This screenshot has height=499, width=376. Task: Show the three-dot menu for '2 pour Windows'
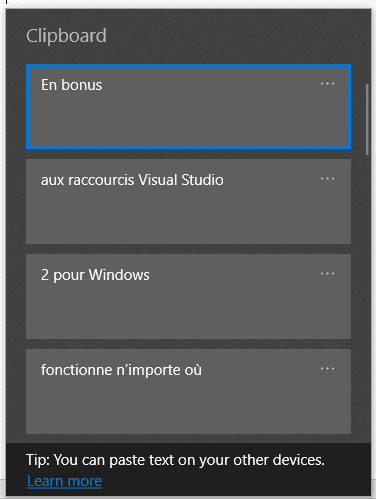click(327, 274)
